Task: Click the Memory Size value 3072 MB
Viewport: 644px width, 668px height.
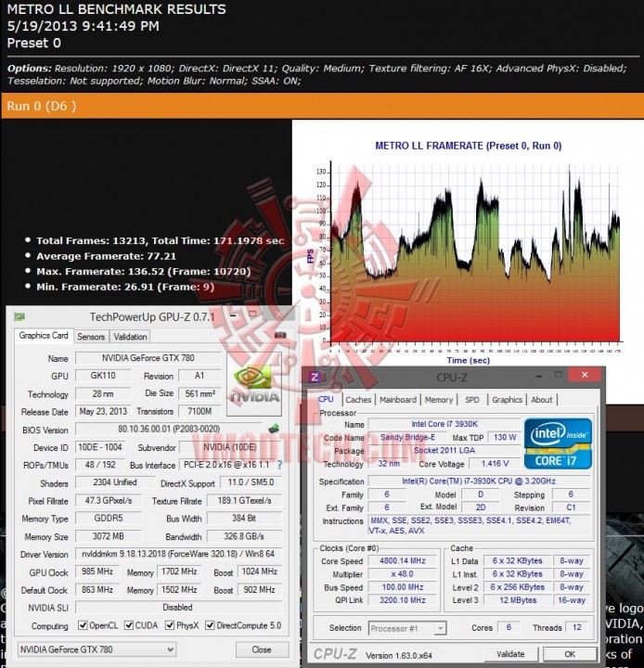Action: (109, 536)
